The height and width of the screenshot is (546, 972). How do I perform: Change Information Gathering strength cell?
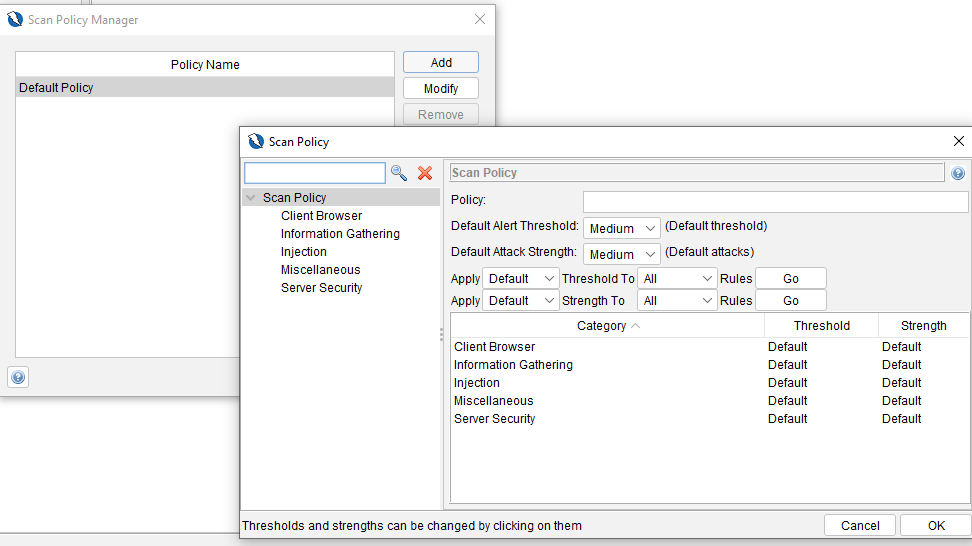pyautogui.click(x=924, y=364)
